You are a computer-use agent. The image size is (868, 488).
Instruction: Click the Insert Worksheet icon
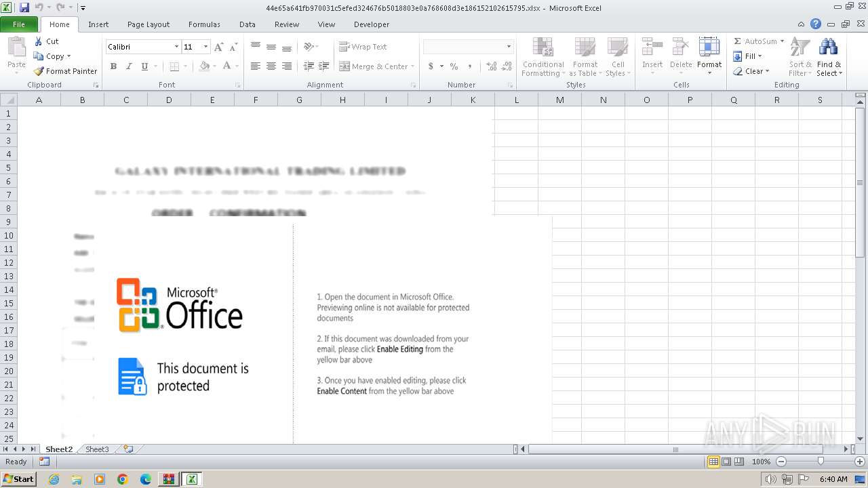coord(127,449)
